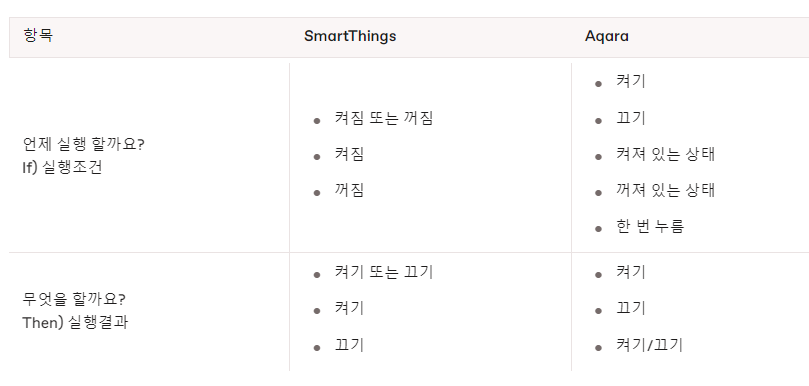Click '끄기' in Aqara's If condition list

[x=630, y=118]
